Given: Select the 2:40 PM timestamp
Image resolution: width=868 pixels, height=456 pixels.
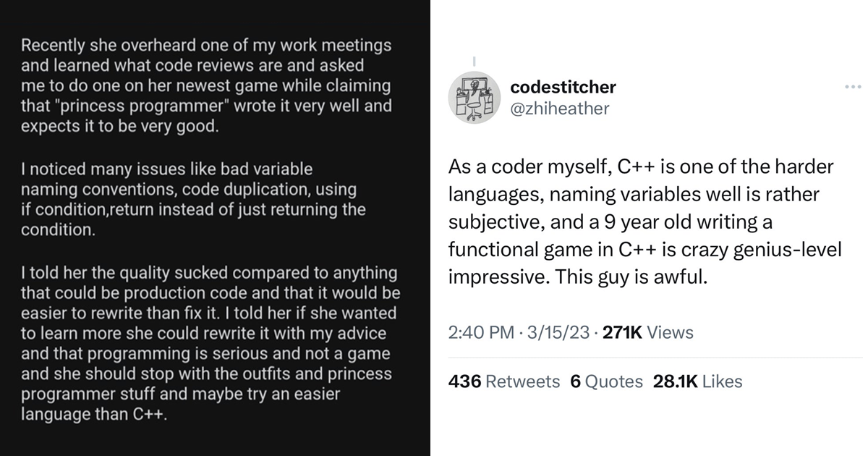Looking at the screenshot, I should tap(476, 332).
